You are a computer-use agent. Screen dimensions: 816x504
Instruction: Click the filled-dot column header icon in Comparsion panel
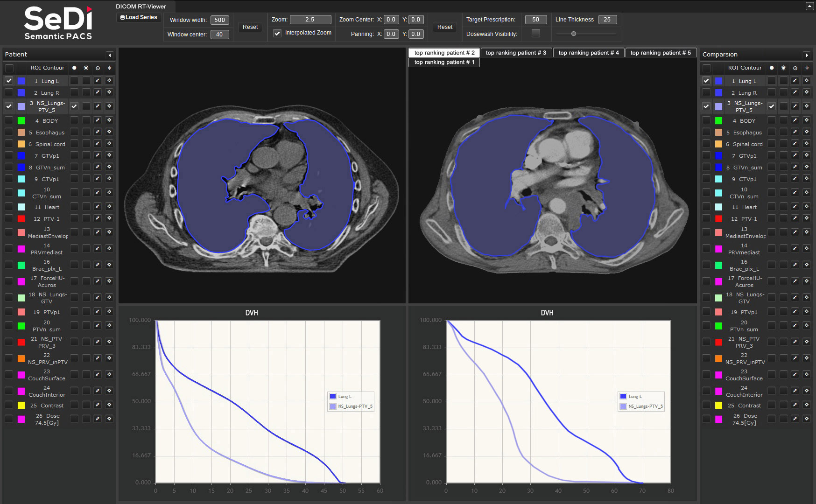772,68
